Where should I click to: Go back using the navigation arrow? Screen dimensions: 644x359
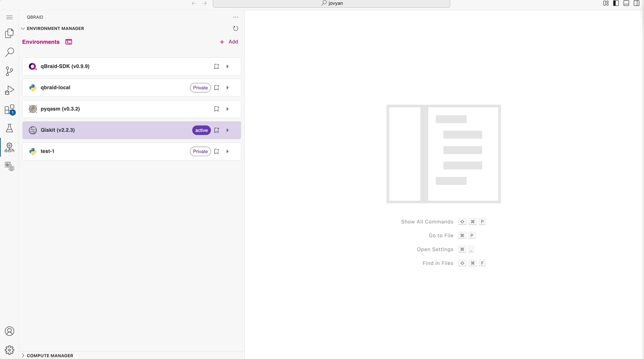[194, 3]
